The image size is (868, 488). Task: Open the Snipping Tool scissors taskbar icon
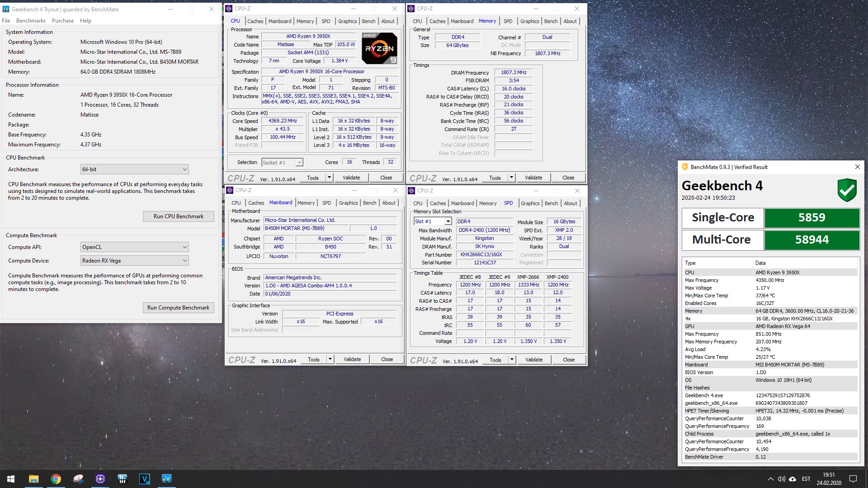point(78,479)
